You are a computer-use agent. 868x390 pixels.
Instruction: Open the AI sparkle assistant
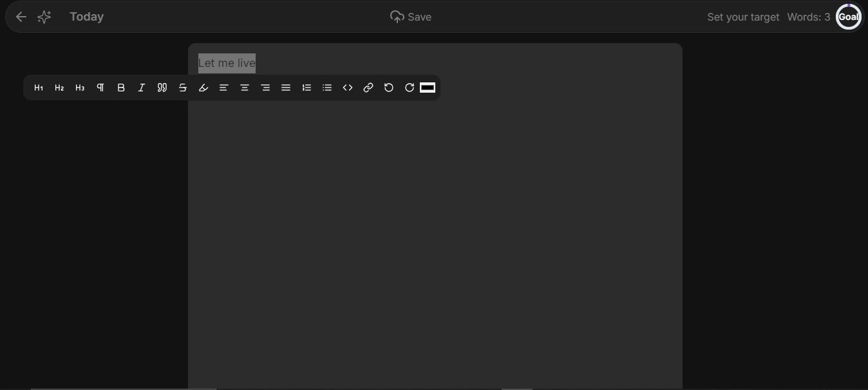click(x=44, y=17)
